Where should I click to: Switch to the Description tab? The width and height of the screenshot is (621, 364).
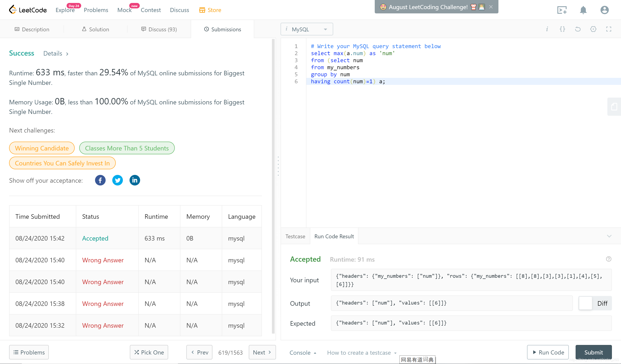[x=32, y=29]
